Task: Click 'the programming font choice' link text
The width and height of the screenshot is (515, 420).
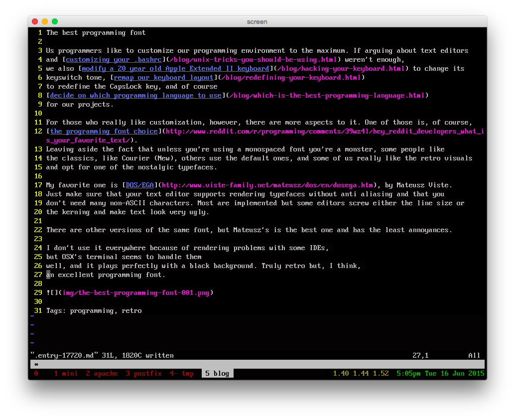Action: coord(104,131)
